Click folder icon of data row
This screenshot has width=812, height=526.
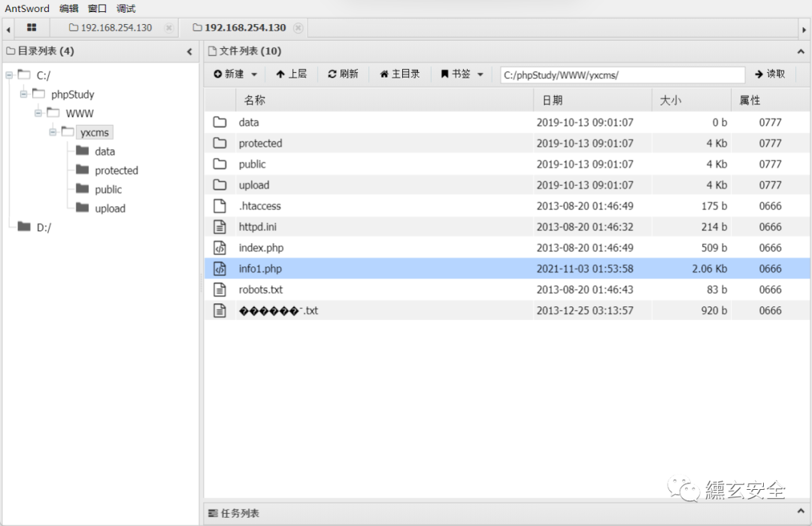[x=220, y=123]
